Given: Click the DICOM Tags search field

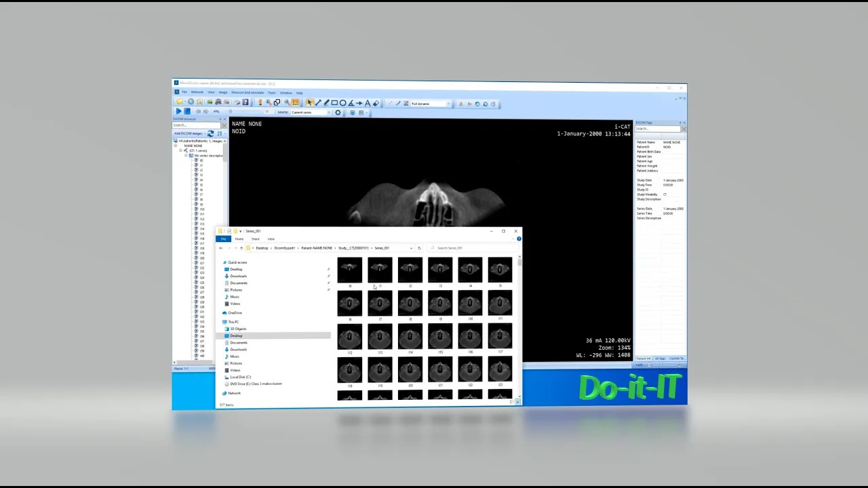Looking at the screenshot, I should coord(658,129).
